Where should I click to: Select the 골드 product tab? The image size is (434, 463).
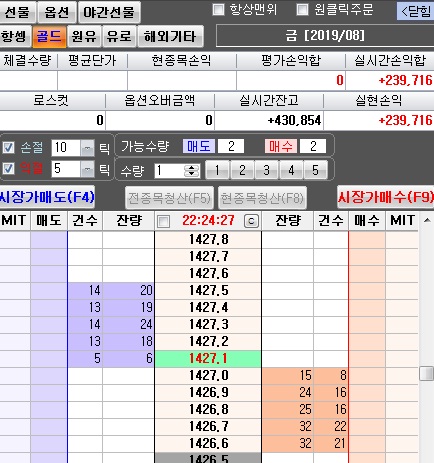[49, 36]
